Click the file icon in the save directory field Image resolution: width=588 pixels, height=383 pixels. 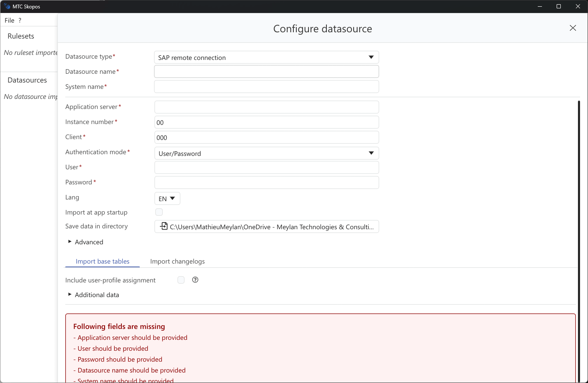(163, 226)
